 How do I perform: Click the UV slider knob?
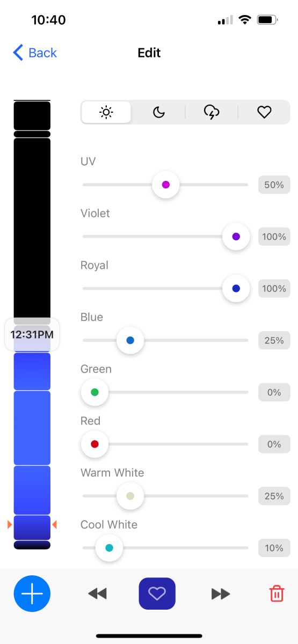pos(165,185)
